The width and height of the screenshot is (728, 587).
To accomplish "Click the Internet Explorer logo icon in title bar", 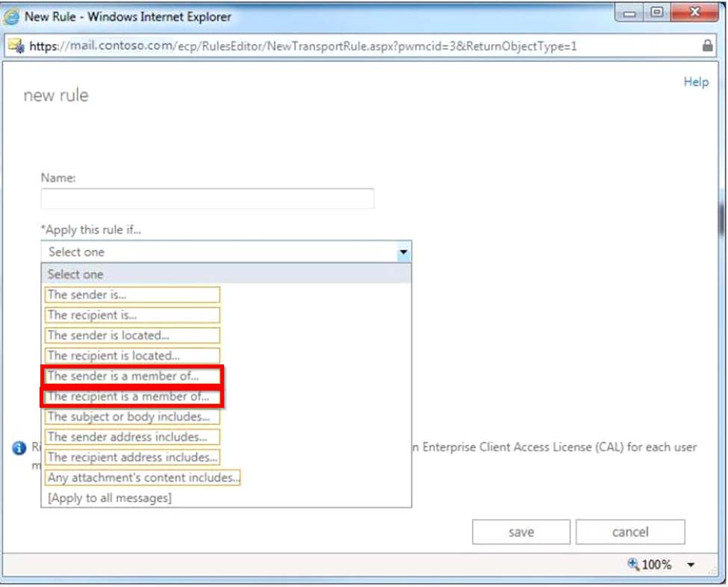I will tap(12, 16).
